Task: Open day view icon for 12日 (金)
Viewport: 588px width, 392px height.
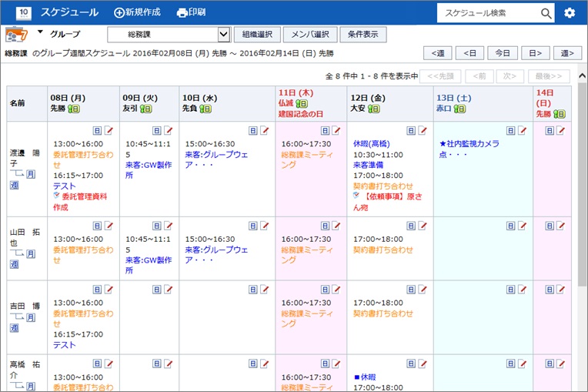Action: pos(374,109)
